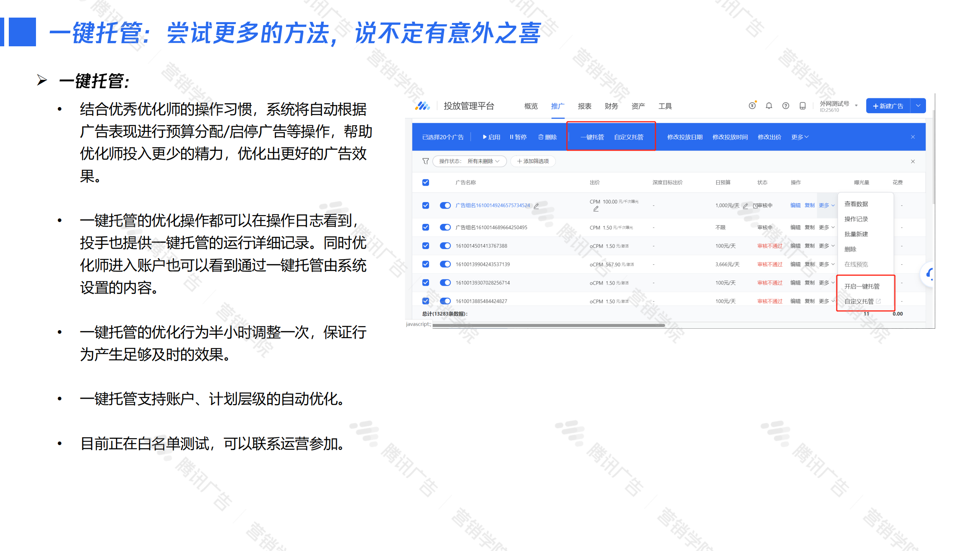The width and height of the screenshot is (980, 551).
Task: Click the 广告名称 column header
Action: pyautogui.click(x=465, y=183)
